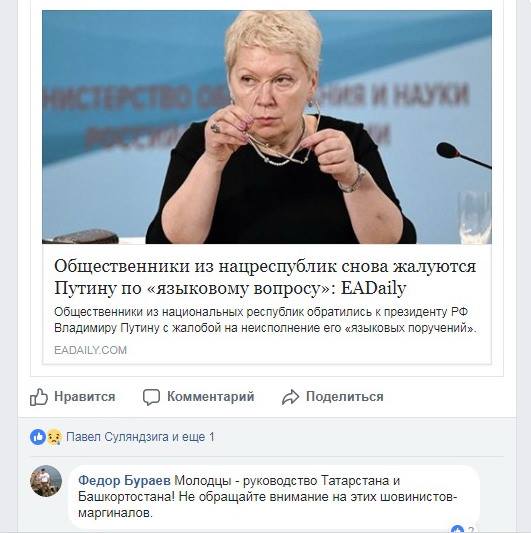531x533 pixels.
Task: Open the blue like reaction icon
Action: [x=38, y=437]
